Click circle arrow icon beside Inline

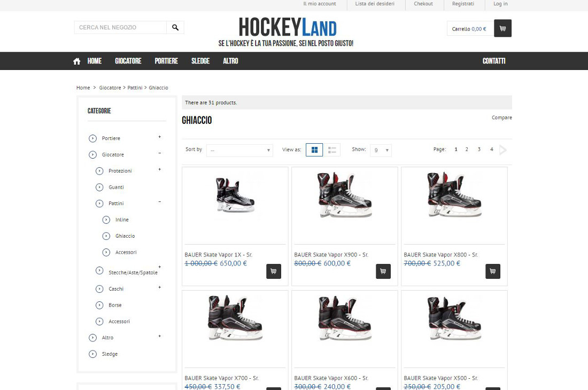(106, 220)
